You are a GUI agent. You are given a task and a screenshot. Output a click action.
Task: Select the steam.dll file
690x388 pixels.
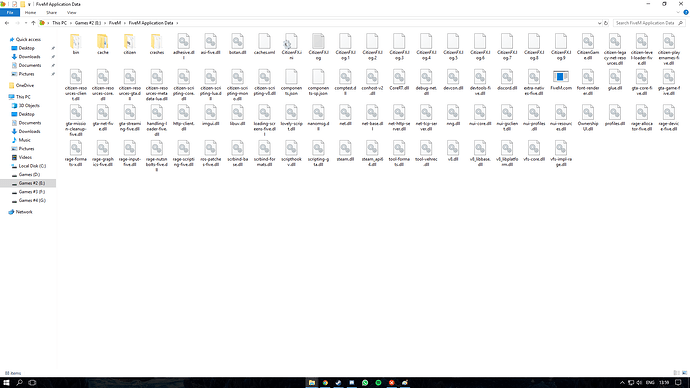pos(345,151)
